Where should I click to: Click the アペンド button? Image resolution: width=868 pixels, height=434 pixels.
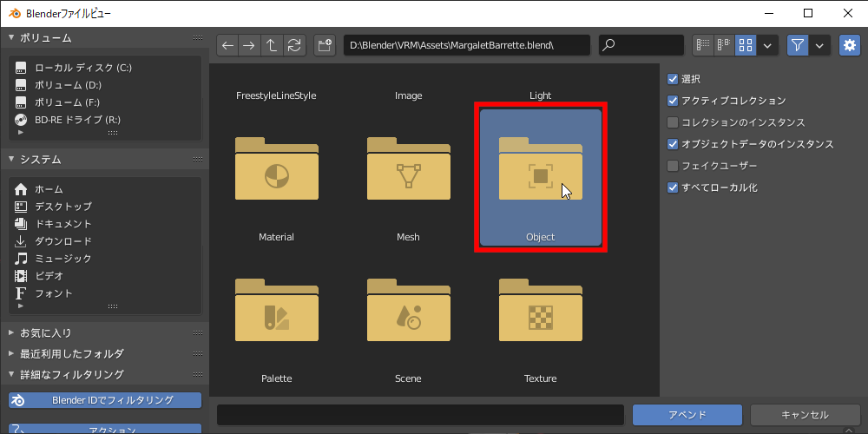(687, 415)
